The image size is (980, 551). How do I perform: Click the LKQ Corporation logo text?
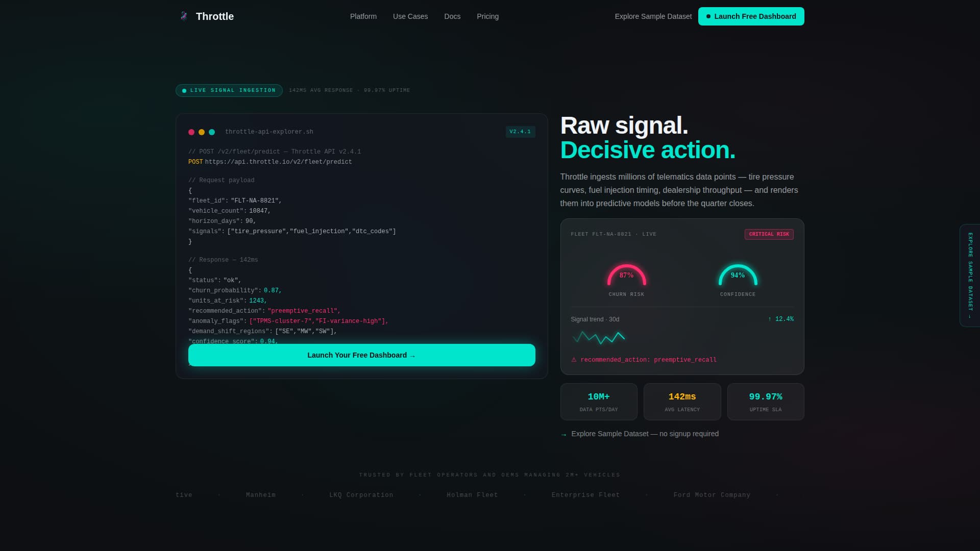point(361,495)
